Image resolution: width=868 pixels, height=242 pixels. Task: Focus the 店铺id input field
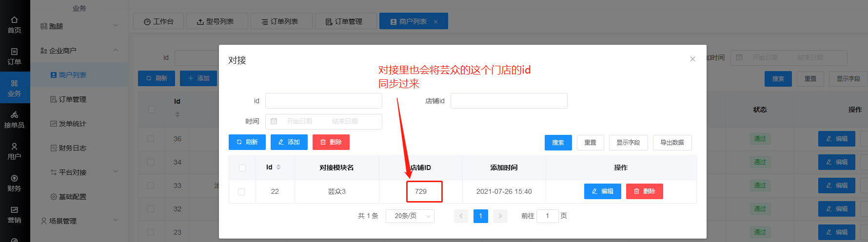coord(509,101)
